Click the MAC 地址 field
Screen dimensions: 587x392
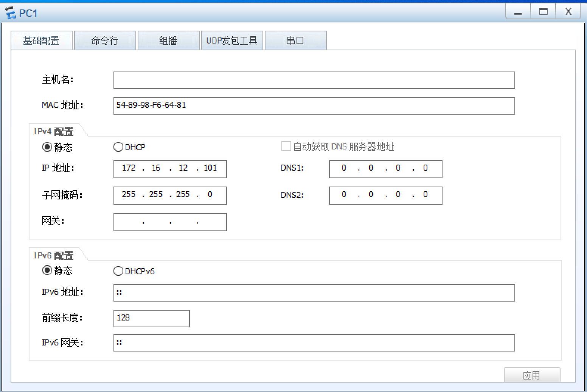tap(314, 106)
